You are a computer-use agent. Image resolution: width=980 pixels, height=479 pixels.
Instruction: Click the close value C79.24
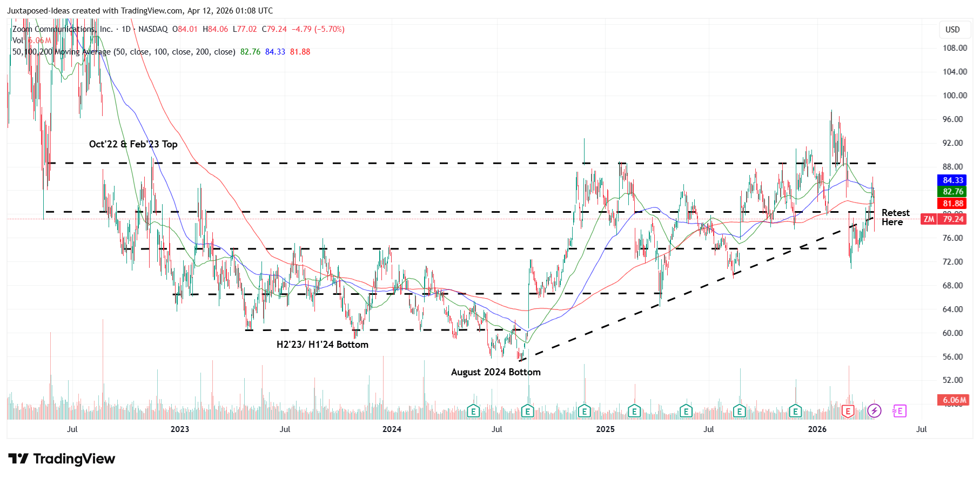[274, 29]
